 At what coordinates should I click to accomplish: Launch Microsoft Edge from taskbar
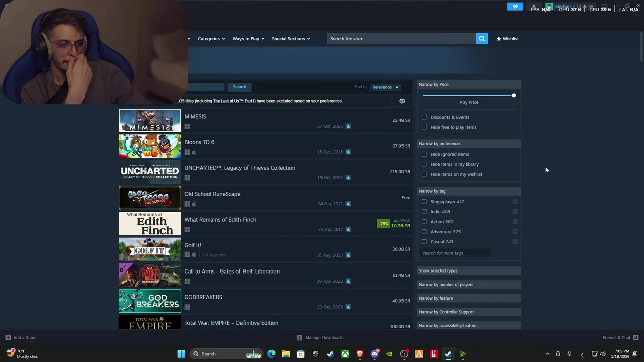[x=271, y=354]
